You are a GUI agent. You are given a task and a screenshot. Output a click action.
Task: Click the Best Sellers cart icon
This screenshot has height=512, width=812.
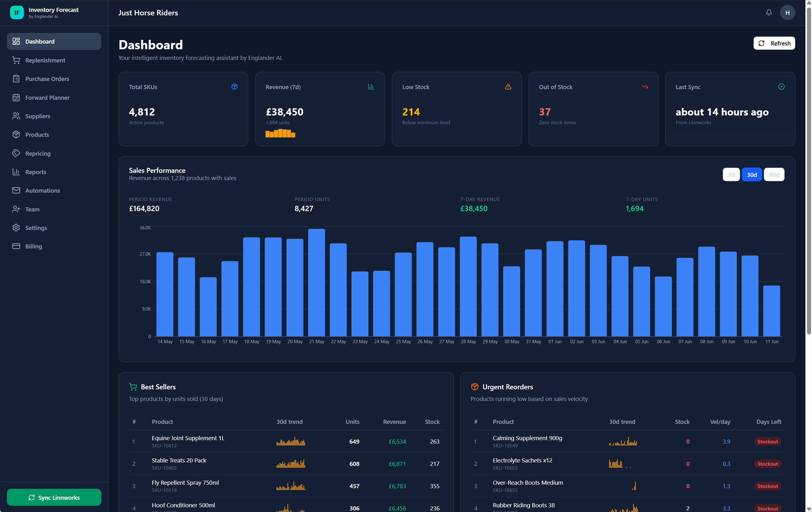click(x=133, y=387)
